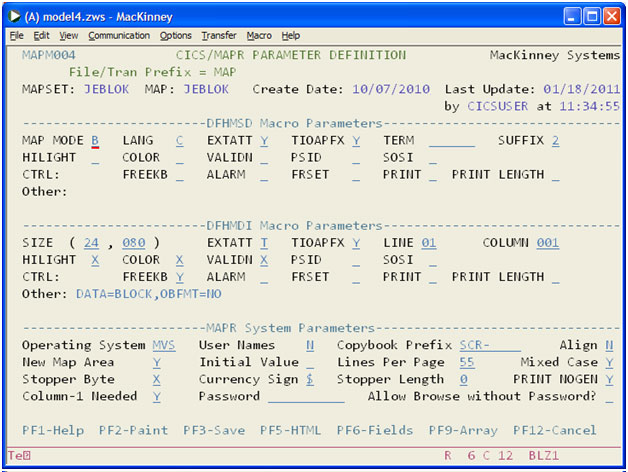The width and height of the screenshot is (628, 472).
Task: Click the DFHMSD HILIGHT empty field
Action: [95, 158]
